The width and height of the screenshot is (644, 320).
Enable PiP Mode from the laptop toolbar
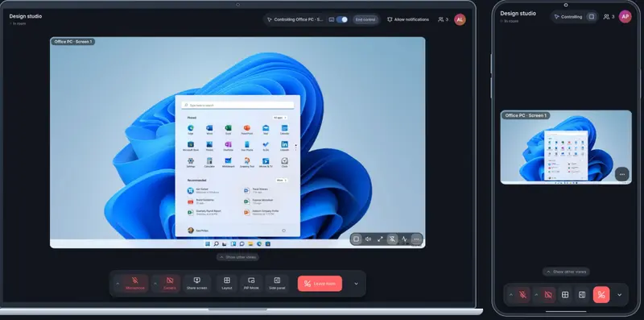click(251, 283)
